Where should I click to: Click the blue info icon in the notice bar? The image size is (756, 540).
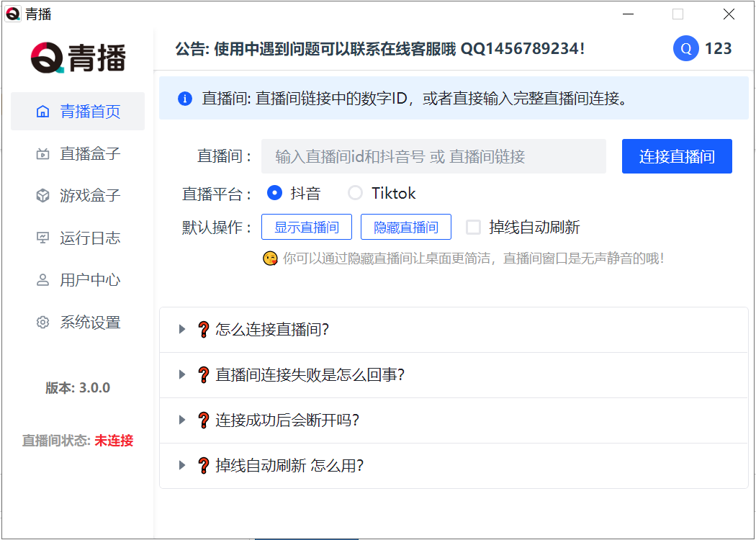[x=185, y=98]
